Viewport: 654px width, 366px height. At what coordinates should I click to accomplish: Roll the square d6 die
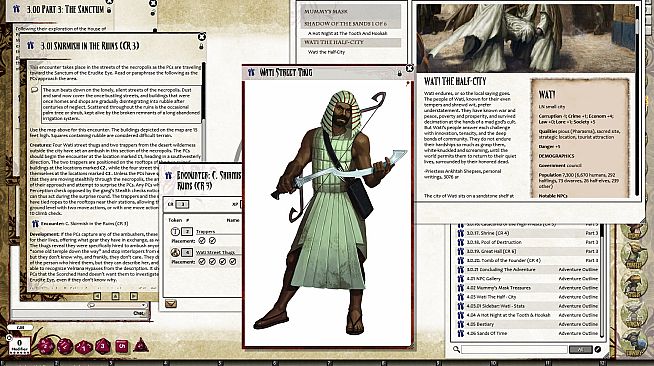pos(122,346)
